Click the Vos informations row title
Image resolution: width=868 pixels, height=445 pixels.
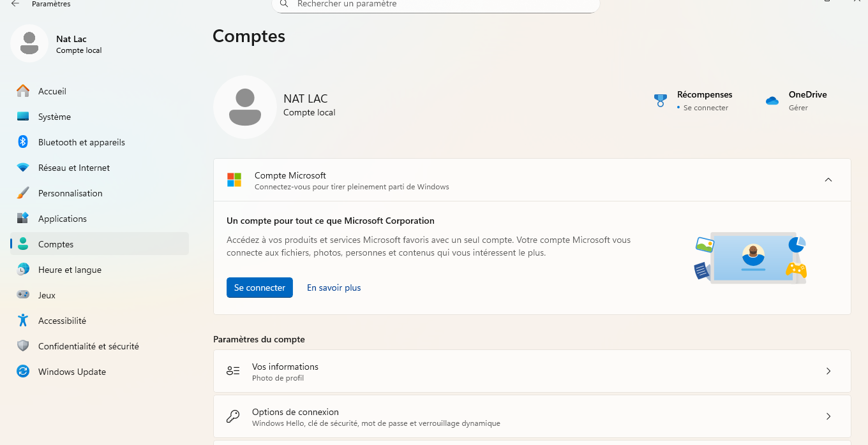[285, 367]
